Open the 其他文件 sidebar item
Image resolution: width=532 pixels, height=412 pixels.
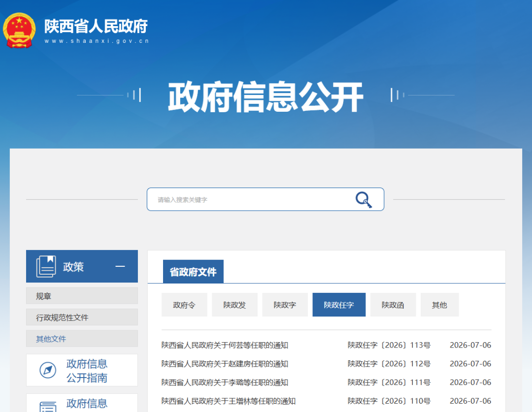pyautogui.click(x=82, y=339)
